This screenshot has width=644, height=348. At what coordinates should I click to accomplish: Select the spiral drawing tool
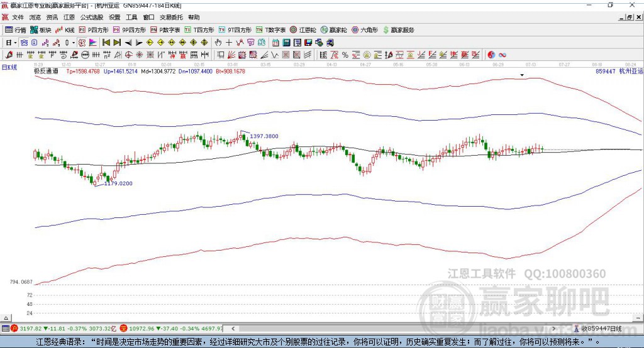click(64, 55)
